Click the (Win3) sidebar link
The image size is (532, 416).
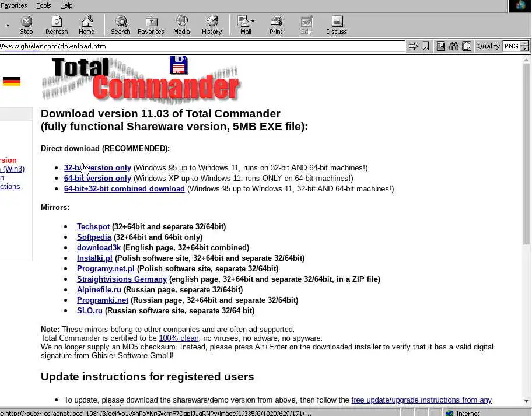[x=13, y=169]
